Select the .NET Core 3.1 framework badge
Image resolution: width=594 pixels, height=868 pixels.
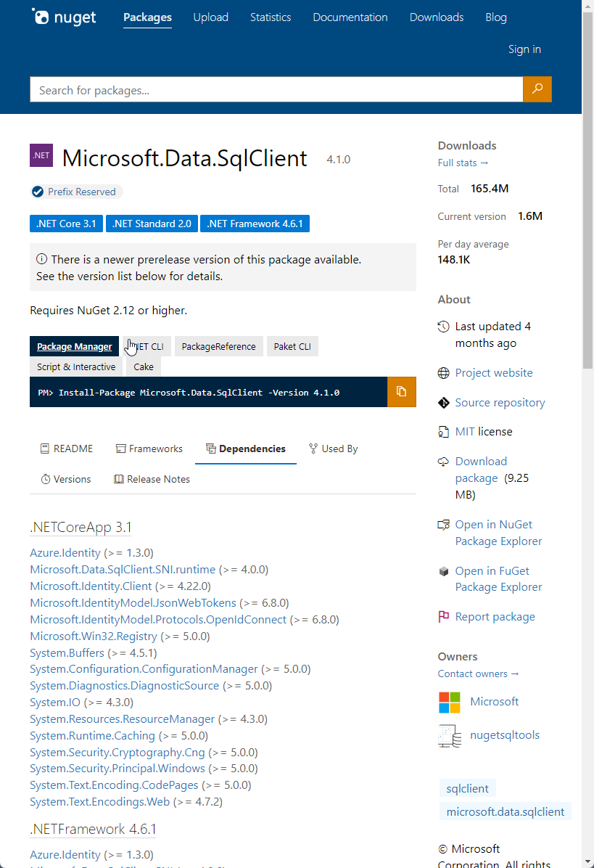(66, 224)
